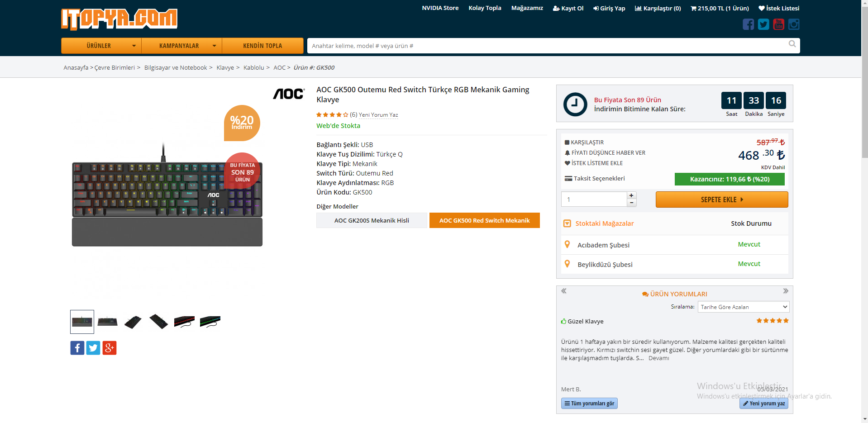The width and height of the screenshot is (868, 423).
Task: Open the header YouTube icon
Action: point(778,24)
